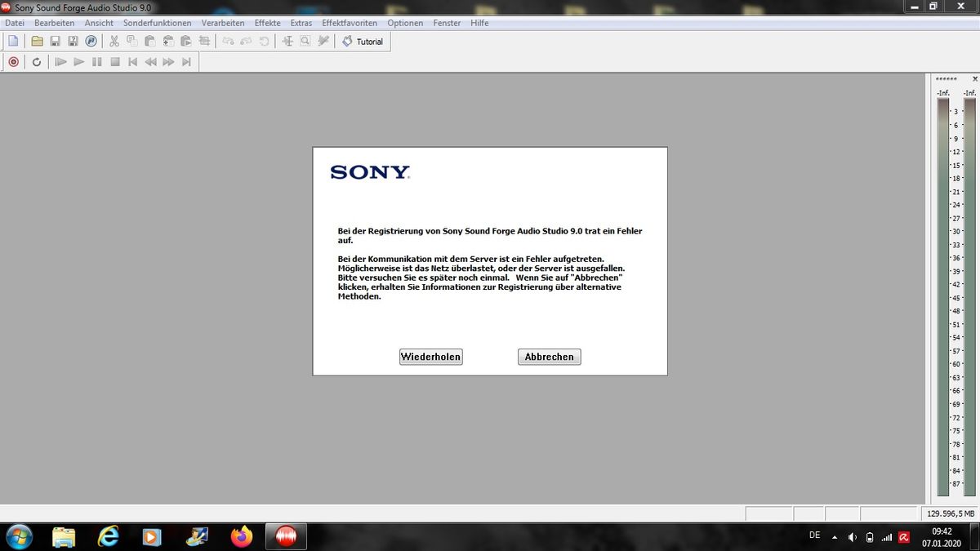Open the Tutorial from the toolbar

point(362,41)
